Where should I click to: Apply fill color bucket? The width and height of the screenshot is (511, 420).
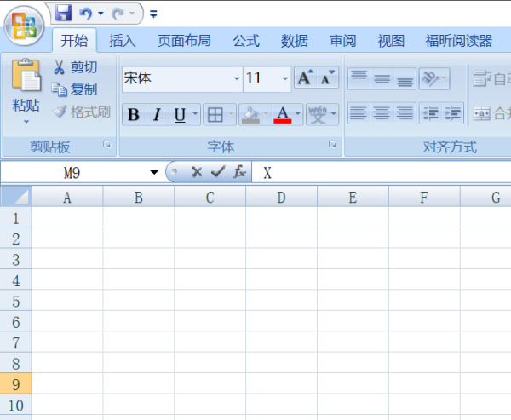click(x=250, y=115)
